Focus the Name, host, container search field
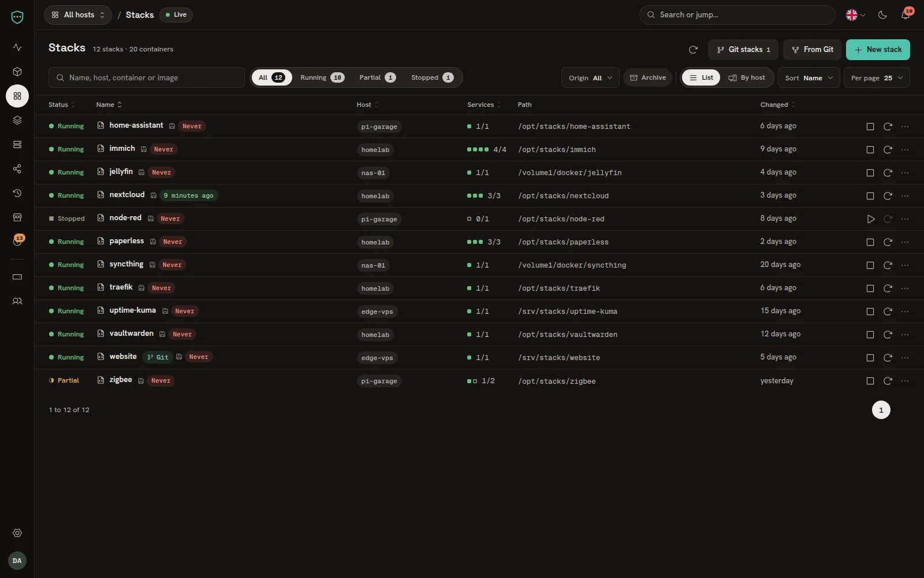Viewport: 924px width, 578px height. [x=147, y=77]
